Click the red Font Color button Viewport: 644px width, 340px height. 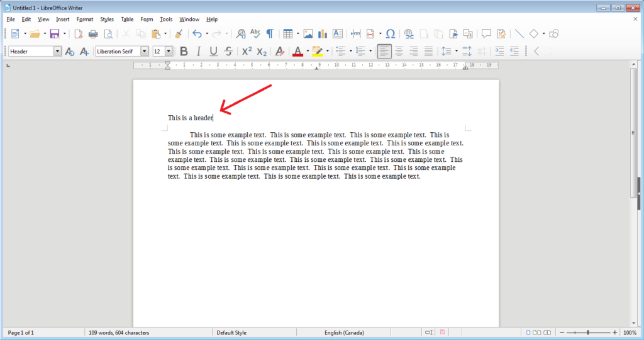pos(298,51)
